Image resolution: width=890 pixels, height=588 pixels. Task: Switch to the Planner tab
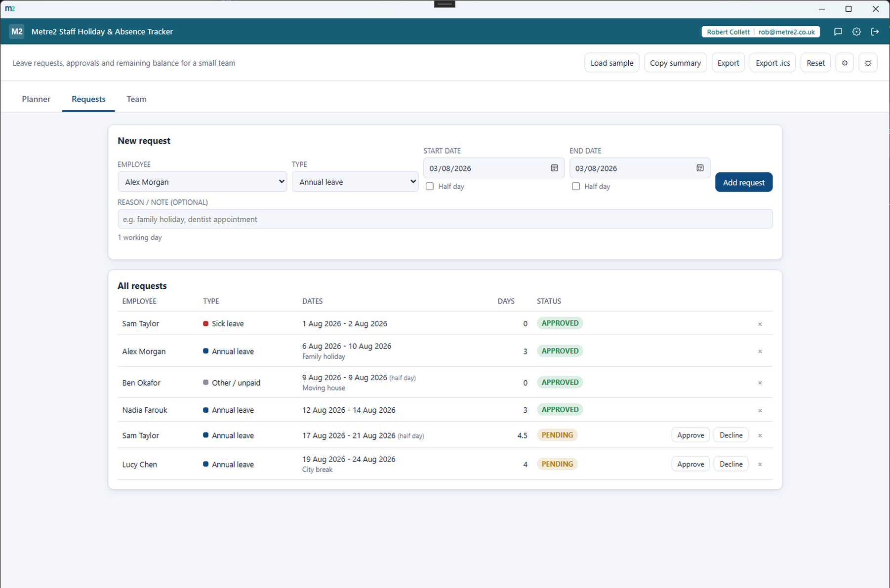tap(36, 99)
